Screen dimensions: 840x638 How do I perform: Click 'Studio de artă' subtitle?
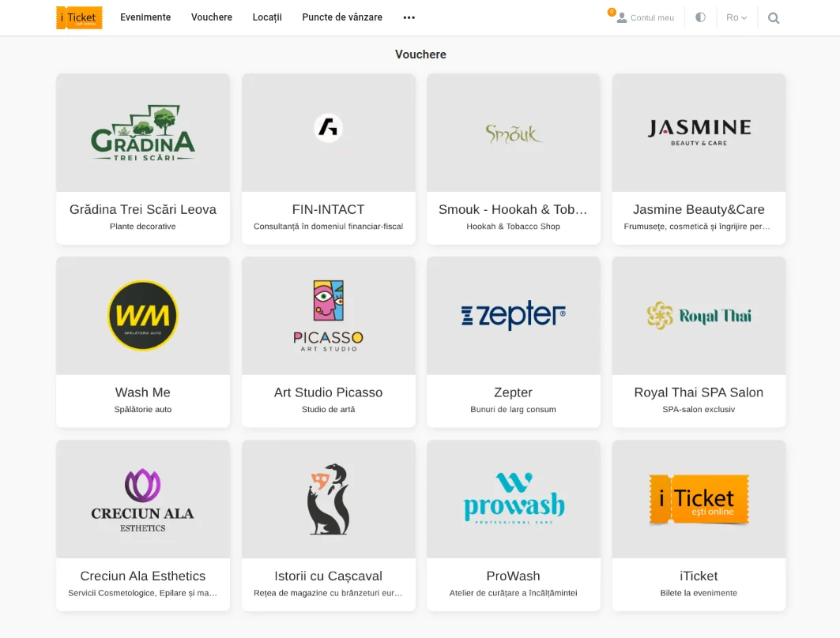point(329,410)
